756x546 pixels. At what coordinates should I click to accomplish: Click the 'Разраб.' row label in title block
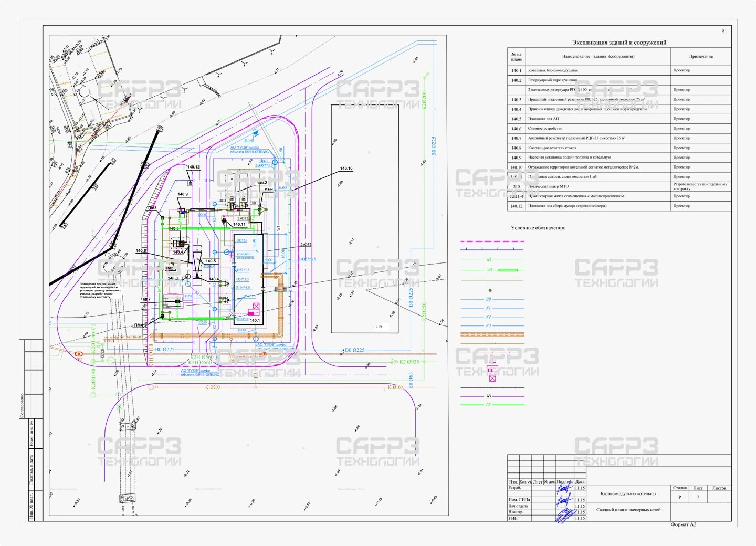click(x=514, y=488)
